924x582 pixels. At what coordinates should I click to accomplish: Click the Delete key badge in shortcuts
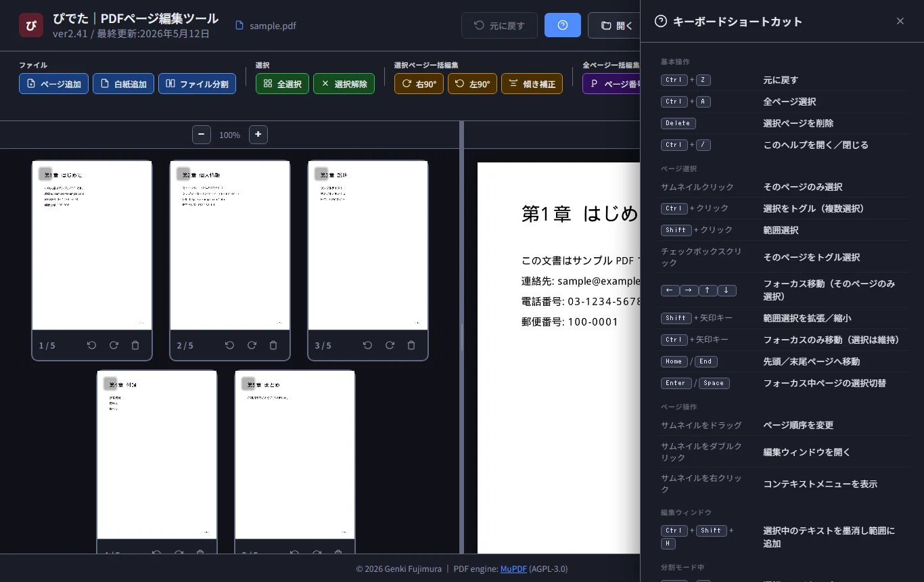[x=678, y=123]
